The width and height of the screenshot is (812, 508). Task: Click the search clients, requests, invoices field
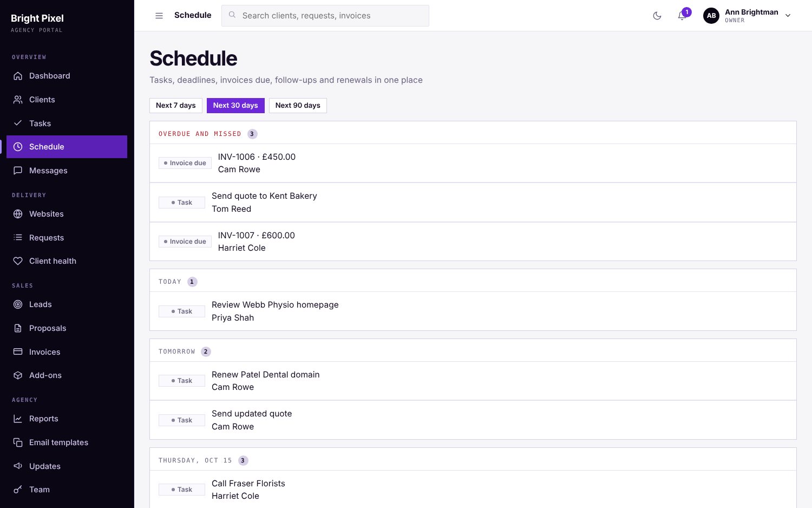[325, 16]
